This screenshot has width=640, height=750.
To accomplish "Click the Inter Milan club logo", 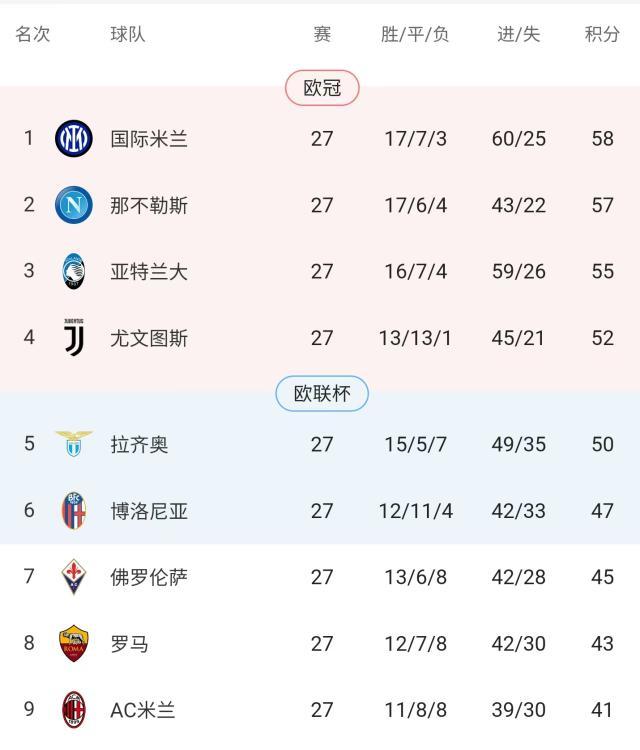I will [x=73, y=138].
